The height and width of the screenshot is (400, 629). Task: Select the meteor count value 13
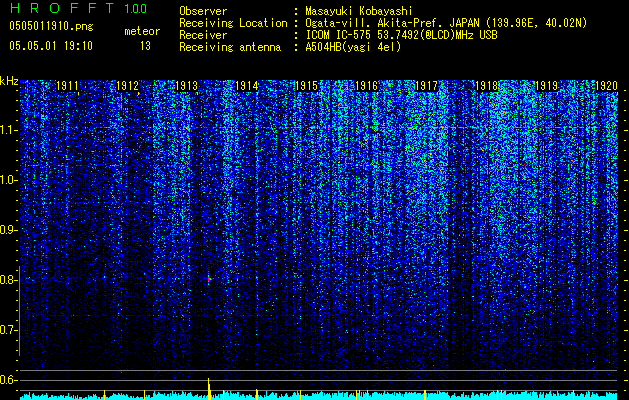click(145, 46)
